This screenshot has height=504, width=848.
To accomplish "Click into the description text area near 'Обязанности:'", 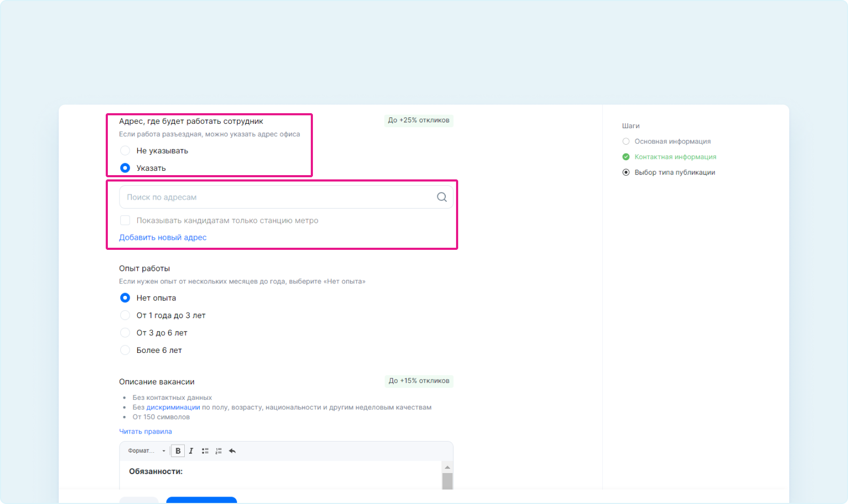I will [281, 475].
